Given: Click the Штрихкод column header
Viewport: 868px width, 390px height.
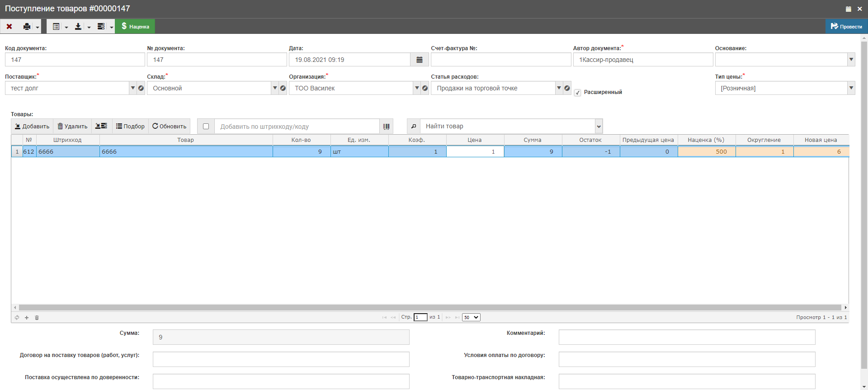Looking at the screenshot, I should pyautogui.click(x=67, y=140).
